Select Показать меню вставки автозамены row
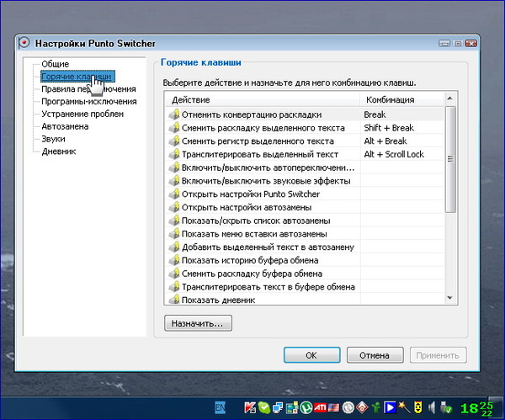This screenshot has height=420, width=505. click(305, 234)
